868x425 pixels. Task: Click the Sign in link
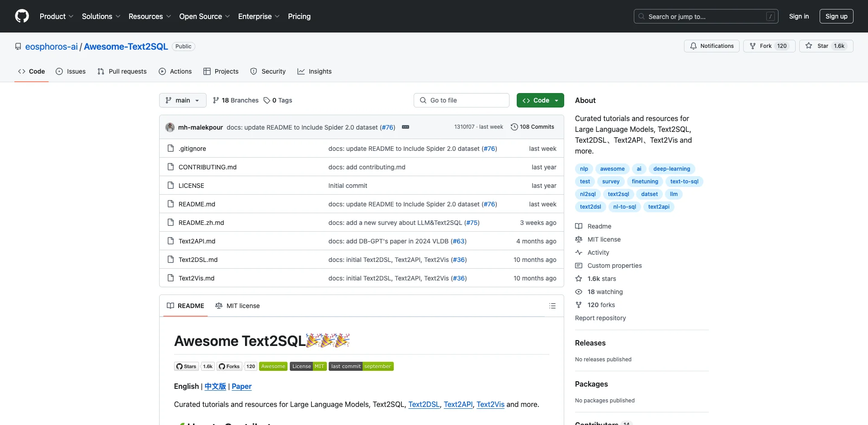[799, 16]
